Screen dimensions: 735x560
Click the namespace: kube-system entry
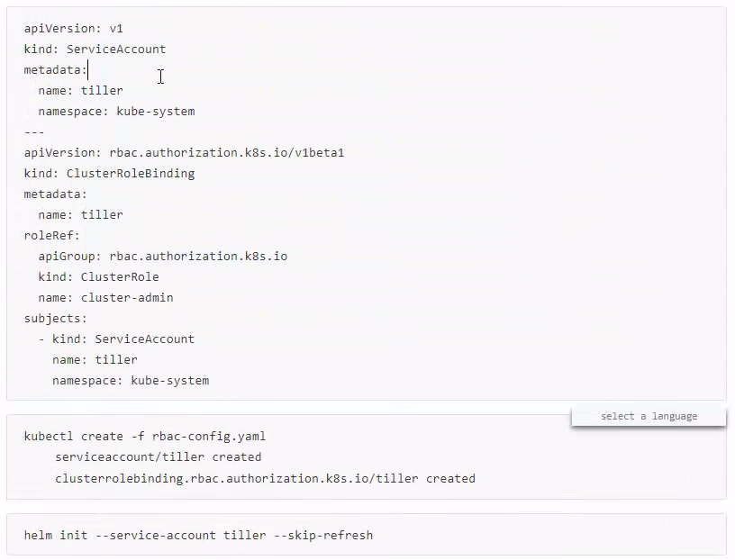pos(117,111)
